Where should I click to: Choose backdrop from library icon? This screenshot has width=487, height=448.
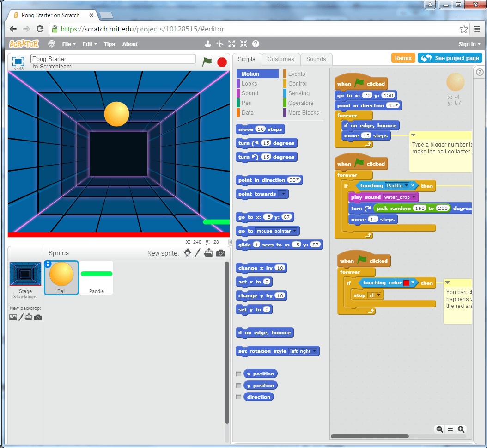[x=13, y=317]
